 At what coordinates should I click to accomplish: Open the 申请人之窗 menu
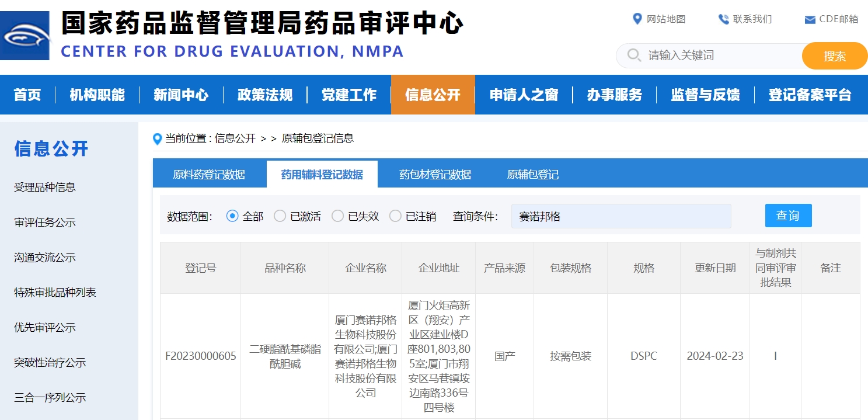coord(524,95)
